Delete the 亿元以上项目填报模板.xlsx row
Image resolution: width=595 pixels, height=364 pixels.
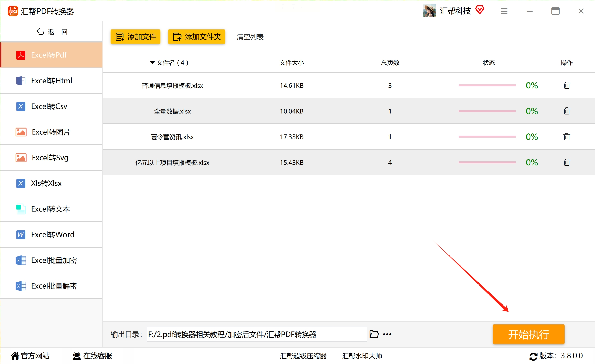[x=567, y=162]
